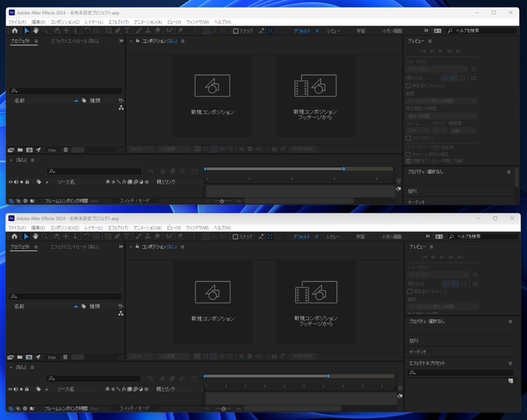Click the trash icon in the upper Project panel
The image size is (527, 420).
point(66,150)
